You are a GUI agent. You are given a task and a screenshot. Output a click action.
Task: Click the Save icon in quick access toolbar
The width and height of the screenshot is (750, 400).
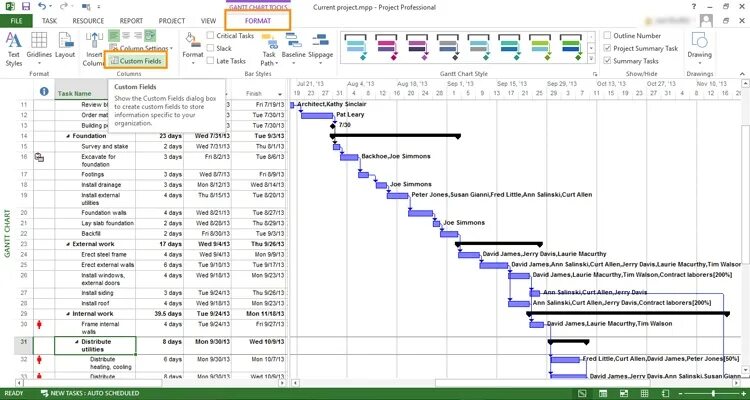pos(26,7)
